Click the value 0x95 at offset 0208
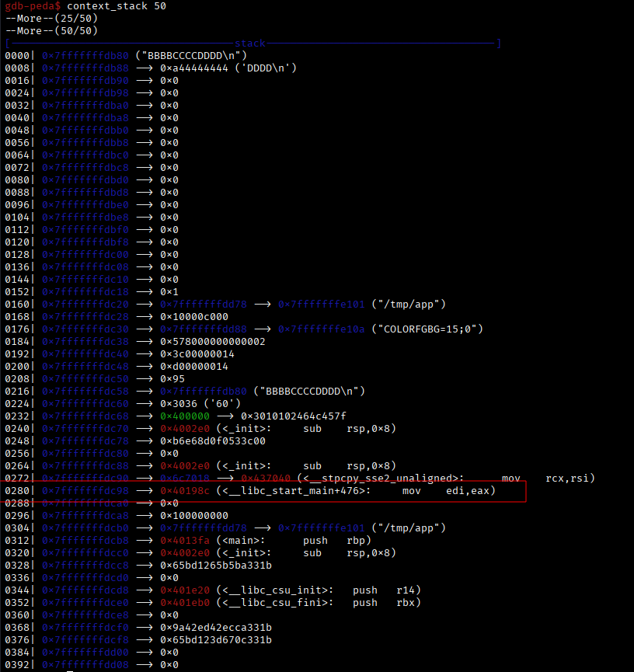Image resolution: width=634 pixels, height=672 pixels. [172, 379]
